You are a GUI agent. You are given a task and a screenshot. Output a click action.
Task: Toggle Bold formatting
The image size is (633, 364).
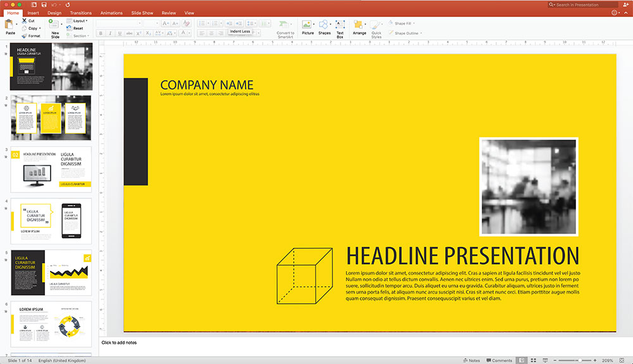tap(101, 33)
